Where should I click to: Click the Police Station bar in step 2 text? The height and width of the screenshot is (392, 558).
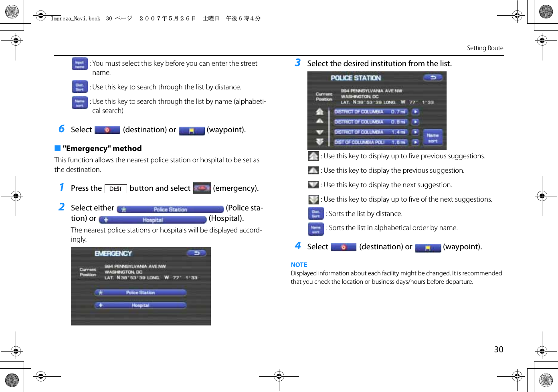pos(170,209)
